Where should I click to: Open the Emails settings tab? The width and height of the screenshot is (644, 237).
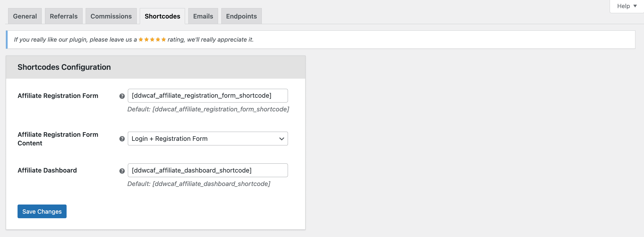tap(203, 16)
